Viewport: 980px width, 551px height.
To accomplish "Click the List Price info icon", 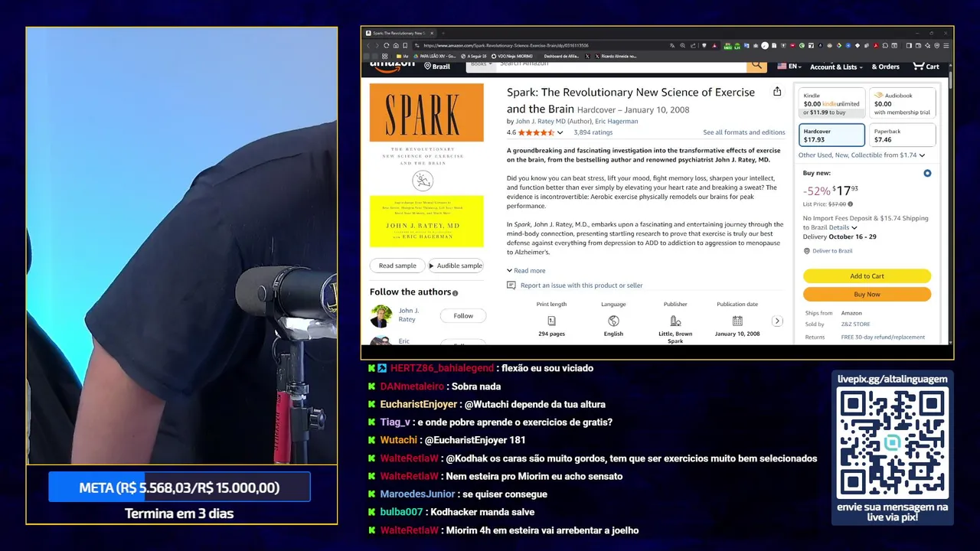I will (851, 204).
